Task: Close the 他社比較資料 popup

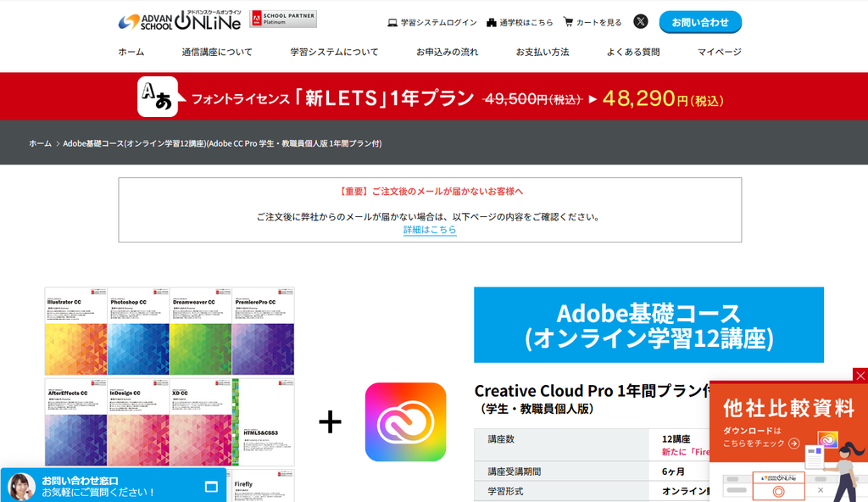Action: pyautogui.click(x=860, y=376)
